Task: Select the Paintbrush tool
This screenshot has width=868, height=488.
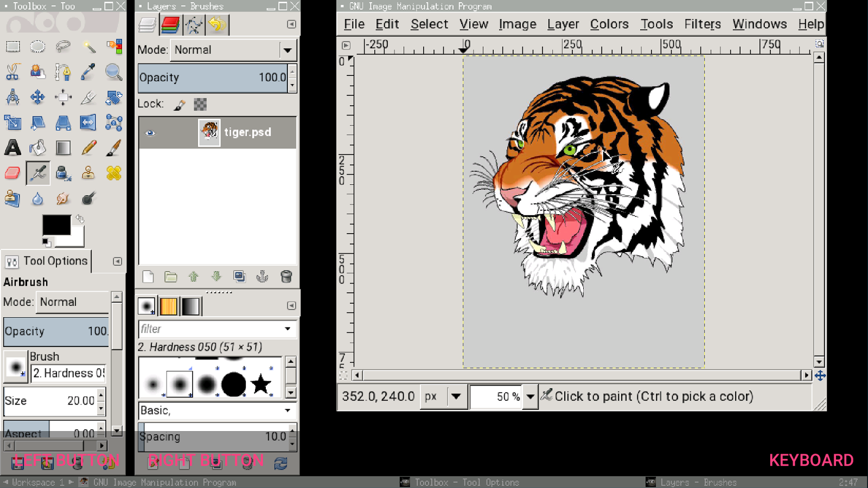Action: pos(114,147)
